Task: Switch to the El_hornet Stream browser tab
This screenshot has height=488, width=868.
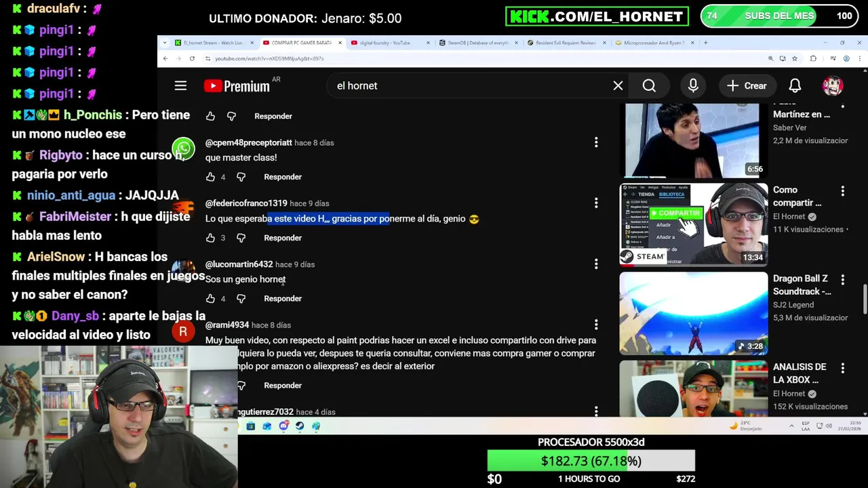Action: [213, 43]
